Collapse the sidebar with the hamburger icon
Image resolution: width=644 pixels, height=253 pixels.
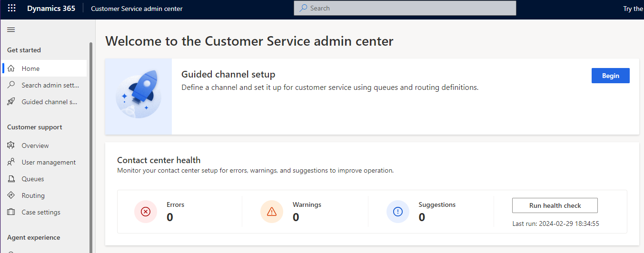(11, 29)
